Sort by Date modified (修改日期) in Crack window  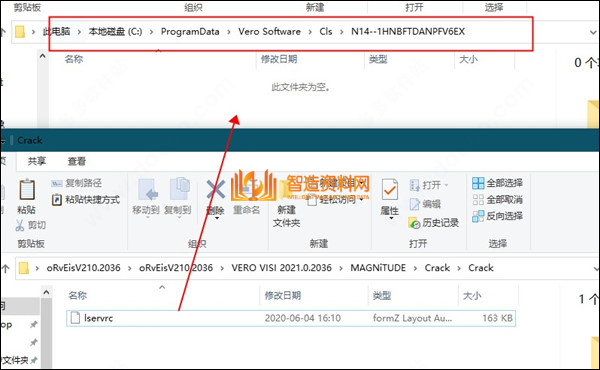point(283,295)
